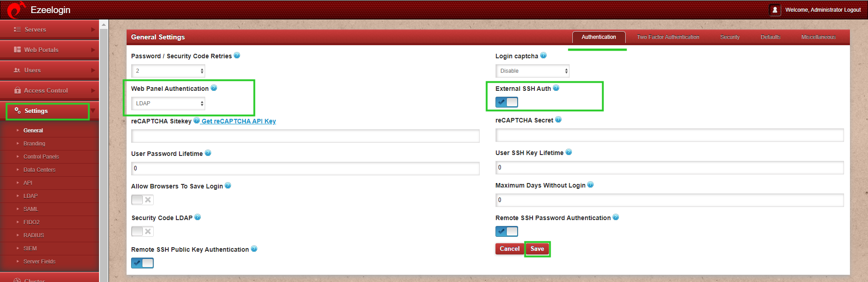868x282 pixels.
Task: Follow the Get reCAPTCHA API Key link
Action: tap(239, 121)
